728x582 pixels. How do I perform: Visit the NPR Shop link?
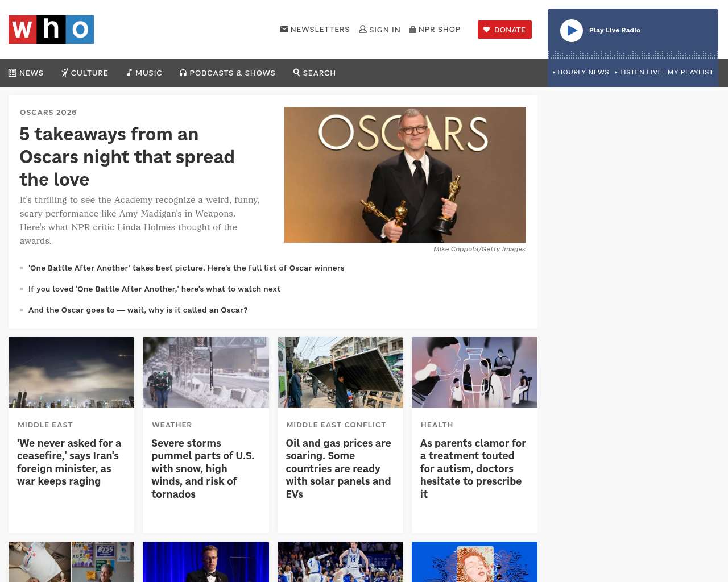tap(435, 29)
